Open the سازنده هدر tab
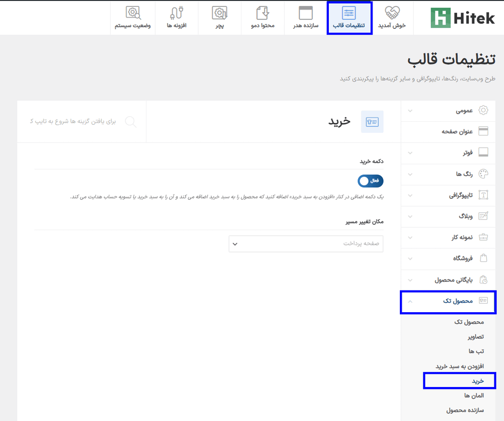 tap(306, 18)
